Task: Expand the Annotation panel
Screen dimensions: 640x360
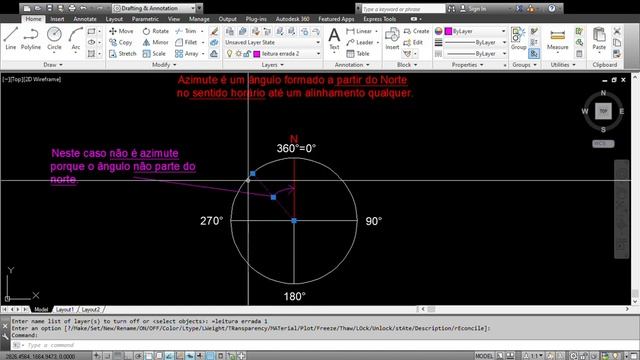Action: pos(352,65)
